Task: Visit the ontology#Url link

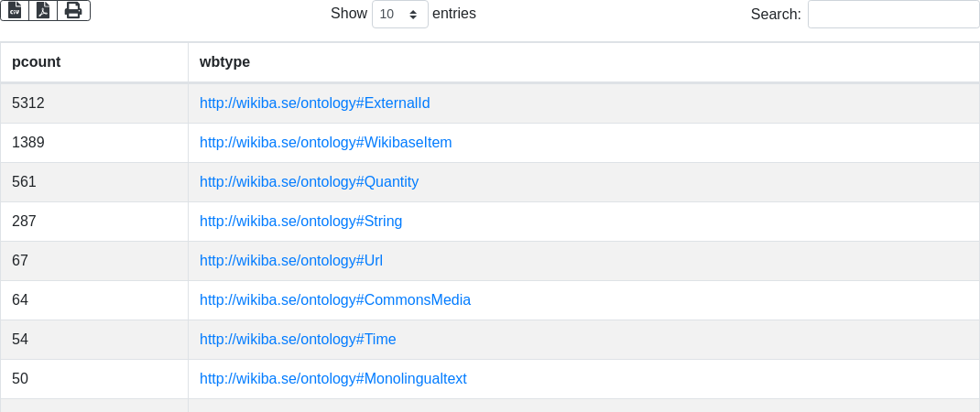Action: (x=291, y=261)
